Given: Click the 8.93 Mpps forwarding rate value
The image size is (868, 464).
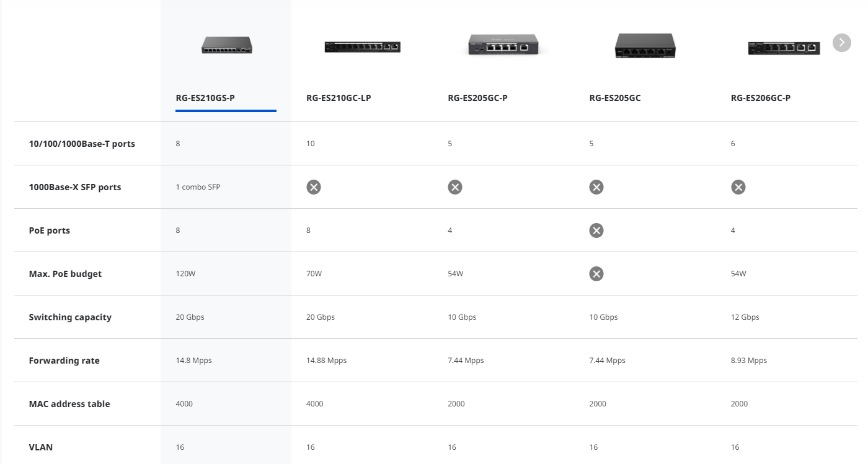Looking at the screenshot, I should pyautogui.click(x=748, y=361).
